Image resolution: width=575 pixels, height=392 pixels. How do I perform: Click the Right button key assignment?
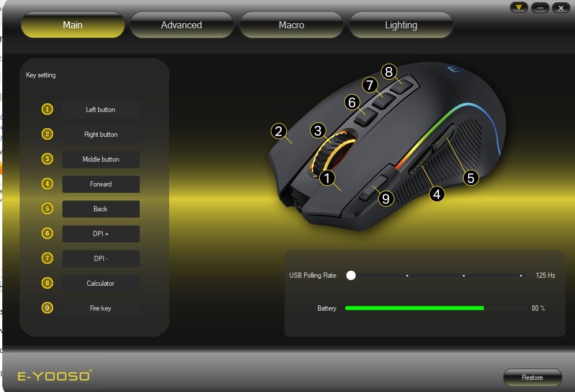[x=101, y=135]
